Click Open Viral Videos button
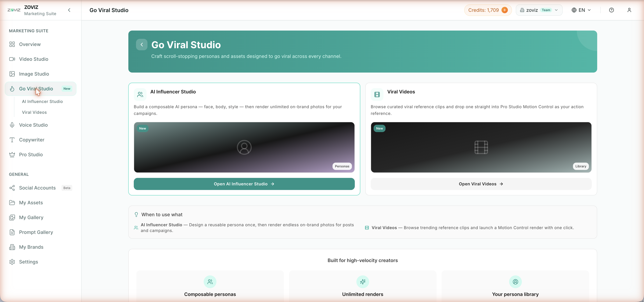This screenshot has height=302, width=644. coord(481,184)
